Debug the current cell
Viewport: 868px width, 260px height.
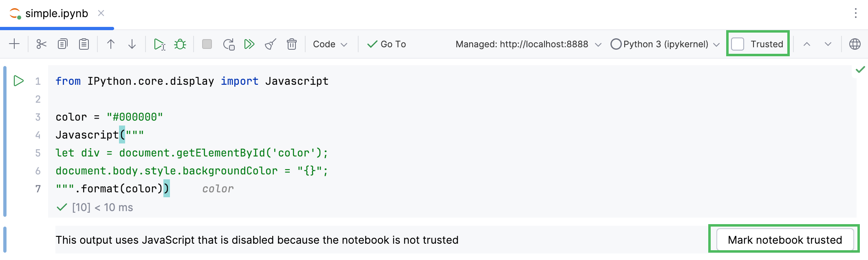[x=179, y=44]
